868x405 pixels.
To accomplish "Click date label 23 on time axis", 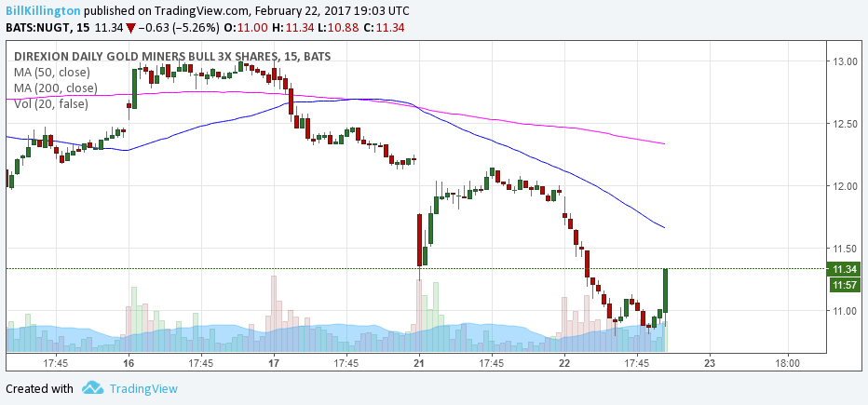I will tap(710, 363).
